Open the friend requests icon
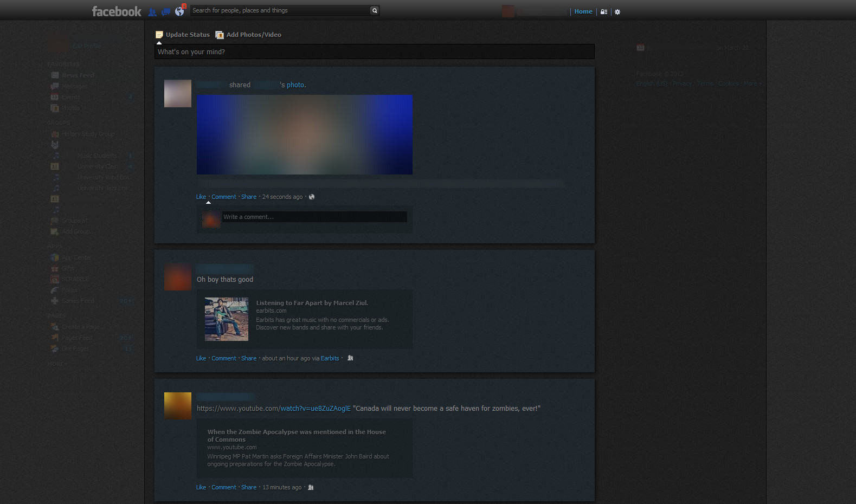Screen dimensions: 856x504 pyautogui.click(x=152, y=12)
